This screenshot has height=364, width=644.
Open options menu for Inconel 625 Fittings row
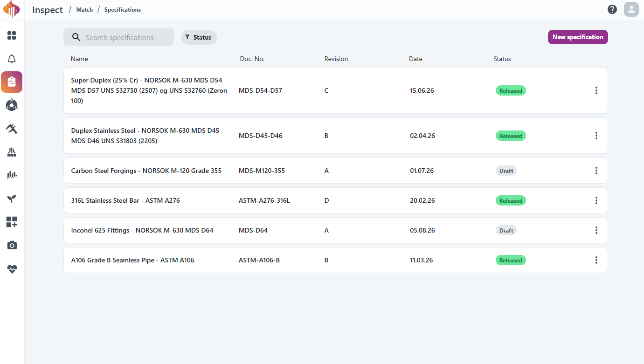click(x=596, y=230)
